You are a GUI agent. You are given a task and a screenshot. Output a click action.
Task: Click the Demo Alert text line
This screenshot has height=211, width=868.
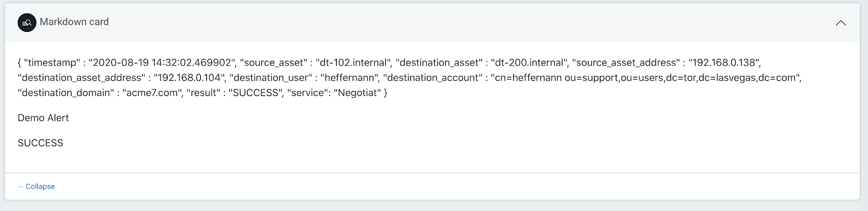(x=43, y=118)
